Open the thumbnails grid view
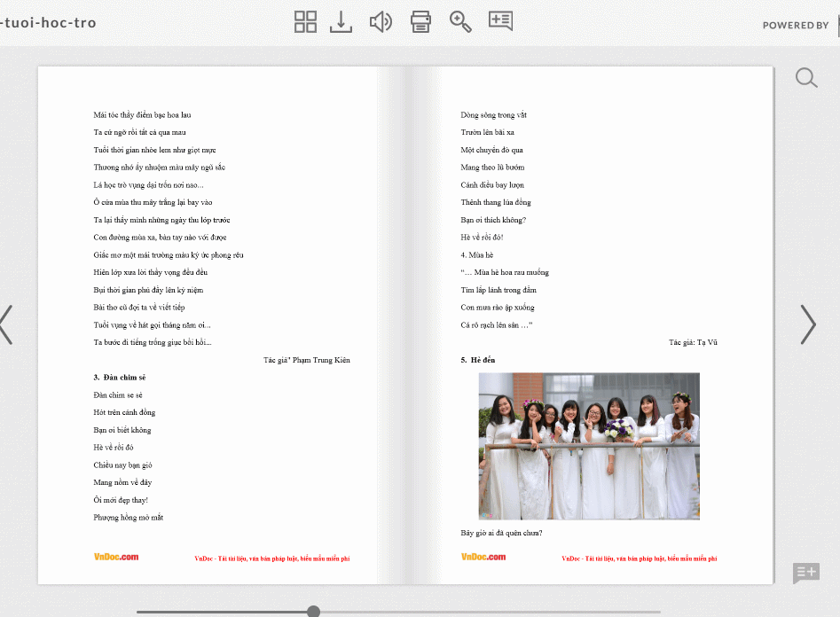Screen dimensions: 840x617 click(305, 22)
